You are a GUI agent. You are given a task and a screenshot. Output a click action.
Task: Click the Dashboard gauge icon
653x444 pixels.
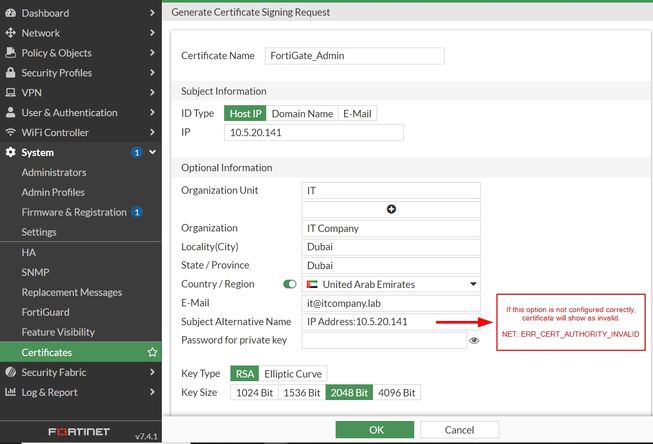pos(10,13)
